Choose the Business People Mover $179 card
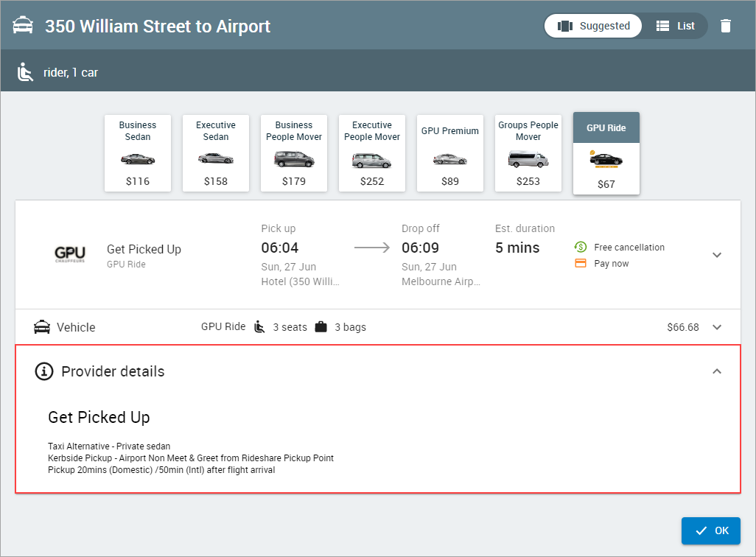 tap(294, 153)
